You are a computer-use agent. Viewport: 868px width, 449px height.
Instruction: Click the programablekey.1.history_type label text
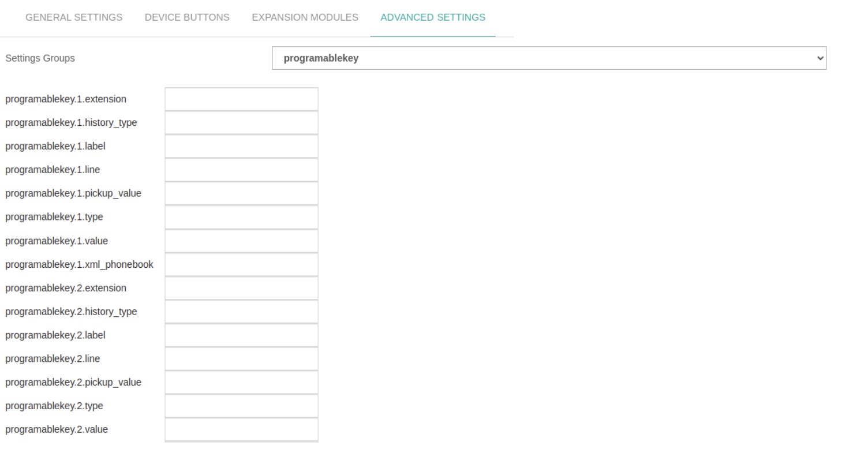[x=71, y=123]
